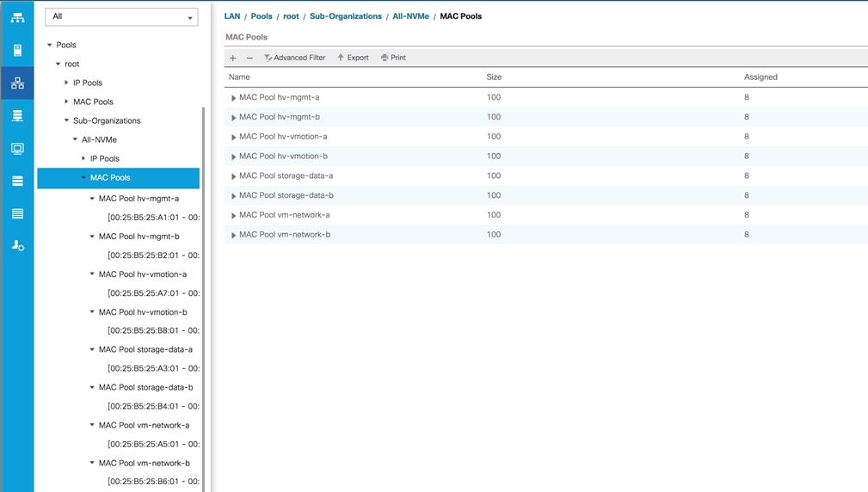This screenshot has height=492, width=868.
Task: Select MAC Pool storage-data-a table row name
Action: click(x=286, y=175)
